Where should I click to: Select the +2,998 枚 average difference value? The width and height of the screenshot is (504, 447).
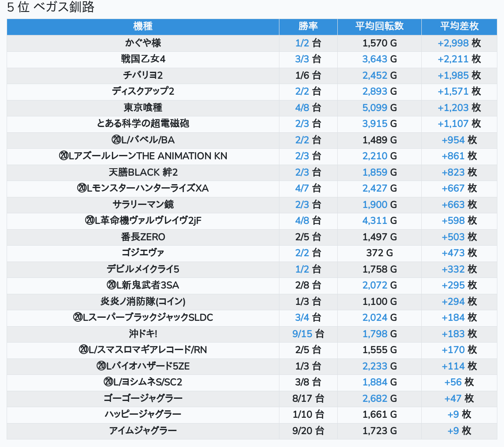point(459,43)
